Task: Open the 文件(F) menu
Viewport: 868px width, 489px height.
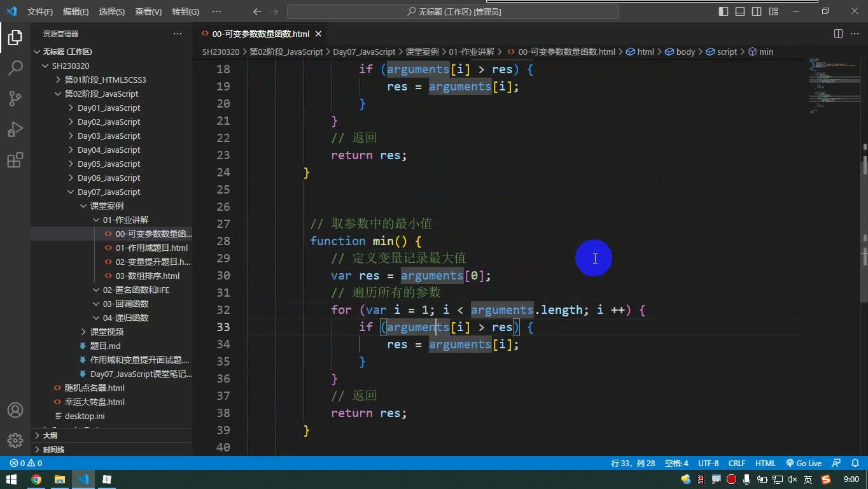Action: 40,11
